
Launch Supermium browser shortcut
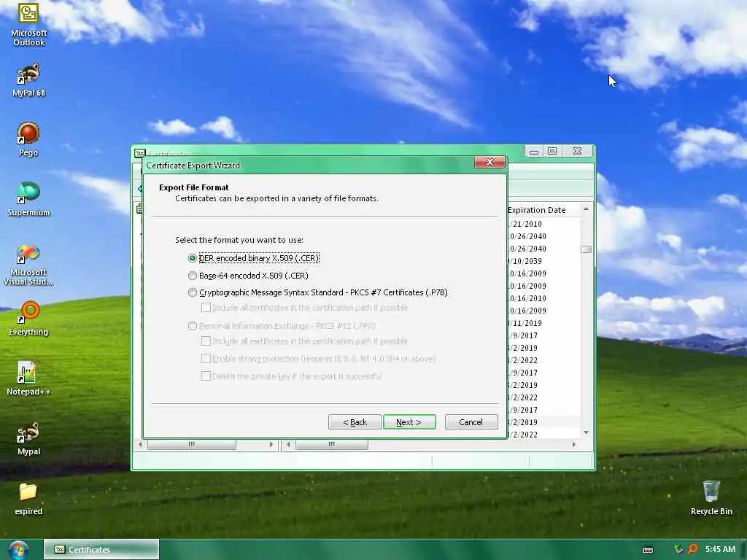point(28,198)
